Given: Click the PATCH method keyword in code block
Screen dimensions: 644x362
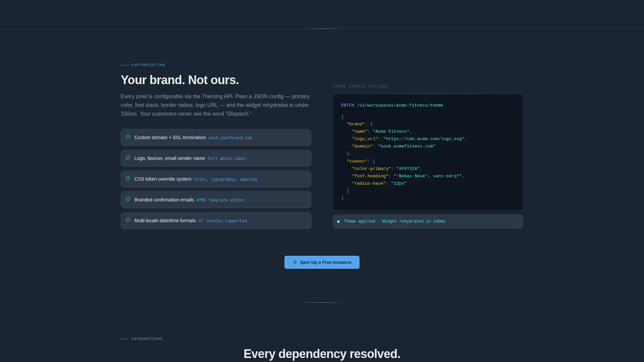Looking at the screenshot, I should pos(347,105).
